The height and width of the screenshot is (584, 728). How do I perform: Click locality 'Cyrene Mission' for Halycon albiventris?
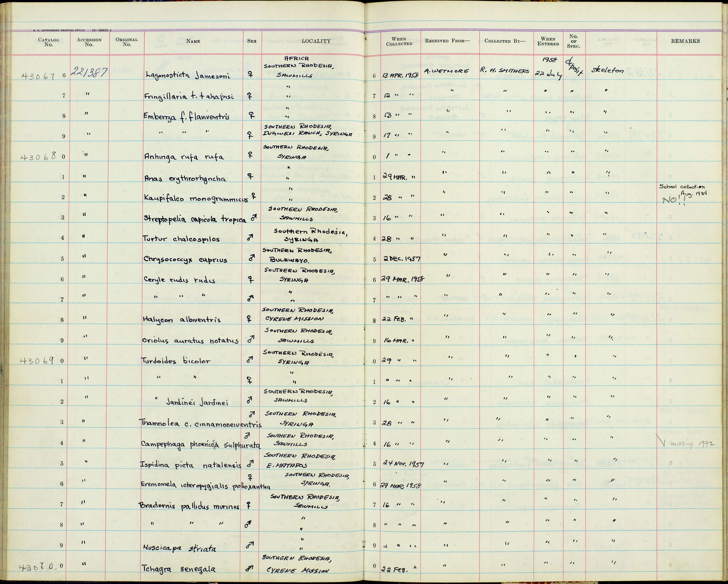(x=294, y=318)
